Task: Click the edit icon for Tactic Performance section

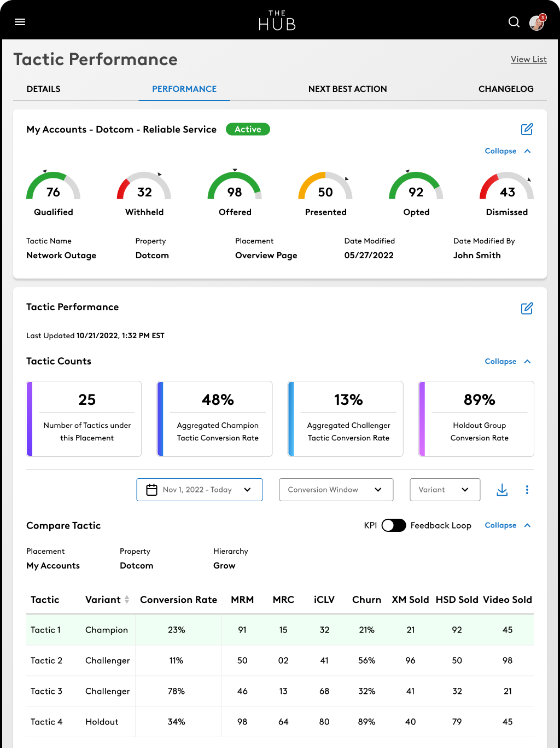Action: tap(527, 308)
